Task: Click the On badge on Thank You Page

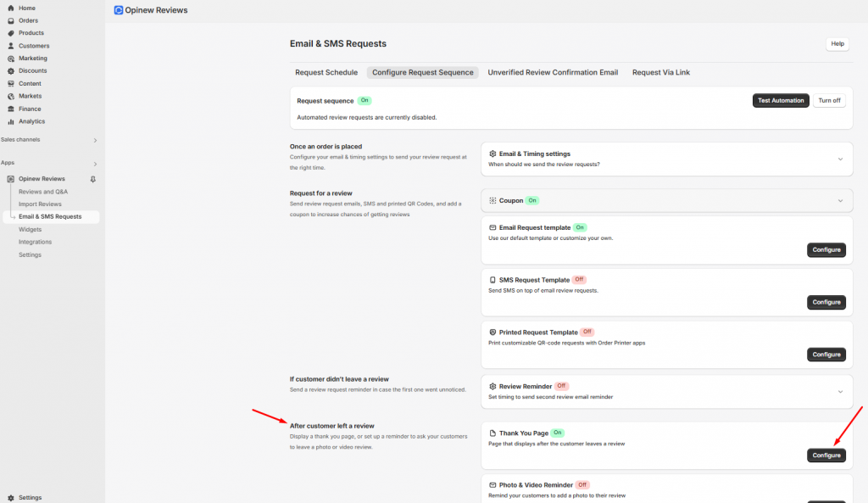Action: coord(558,433)
